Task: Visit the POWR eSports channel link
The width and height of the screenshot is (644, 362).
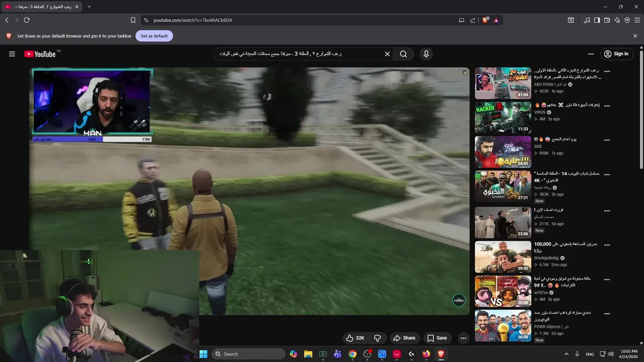Action: click(x=551, y=327)
